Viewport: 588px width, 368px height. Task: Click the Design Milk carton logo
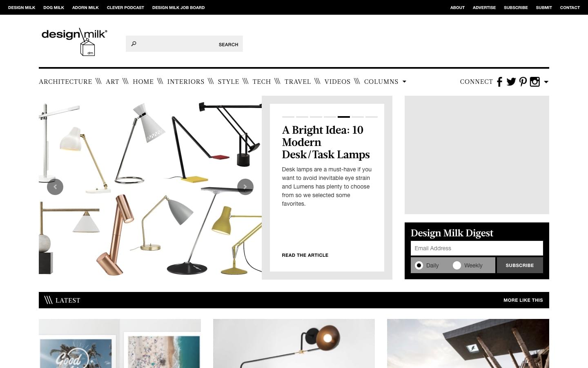74,42
